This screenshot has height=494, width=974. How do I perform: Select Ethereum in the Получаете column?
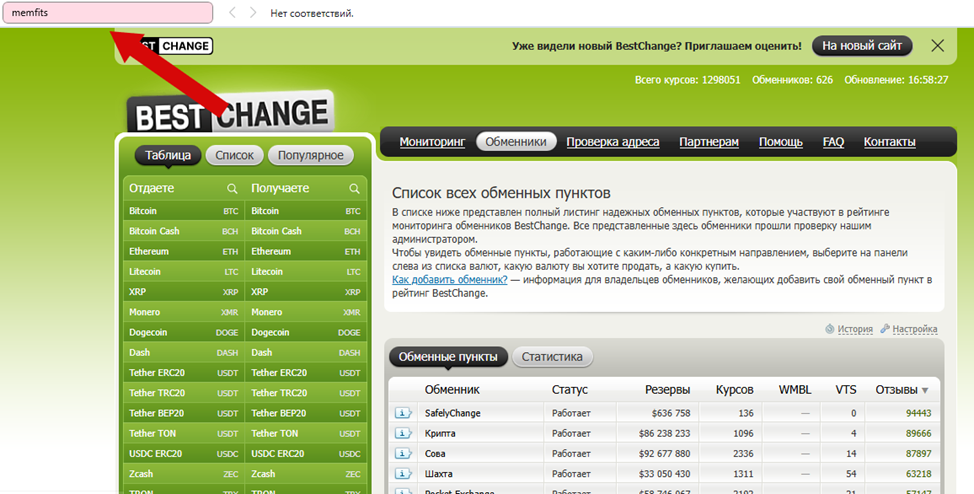(306, 251)
